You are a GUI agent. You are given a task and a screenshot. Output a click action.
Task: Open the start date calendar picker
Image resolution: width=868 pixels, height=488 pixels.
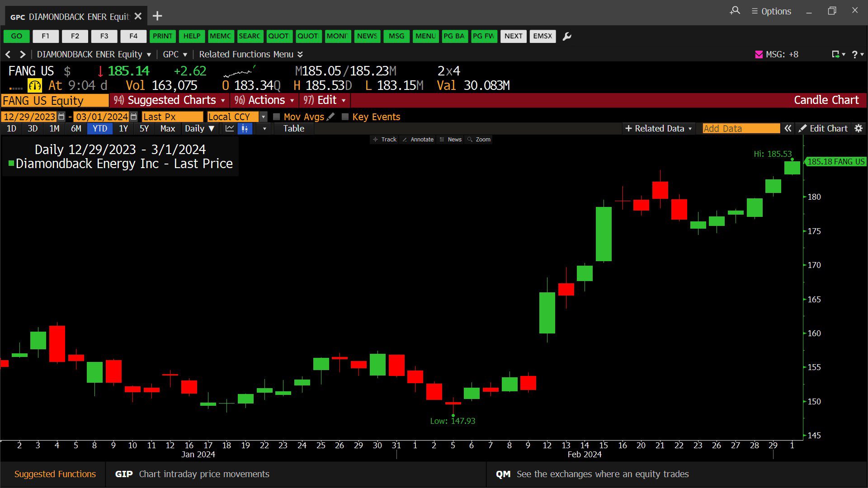61,117
